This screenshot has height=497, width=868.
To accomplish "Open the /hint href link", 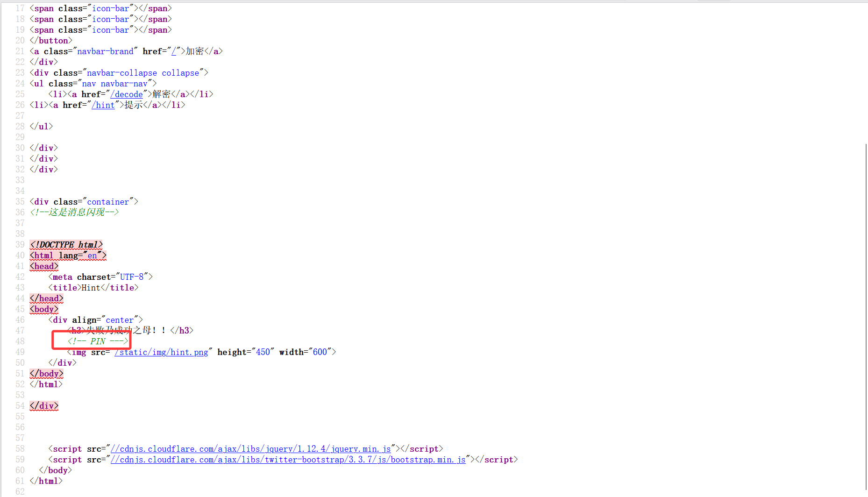I will pos(103,105).
